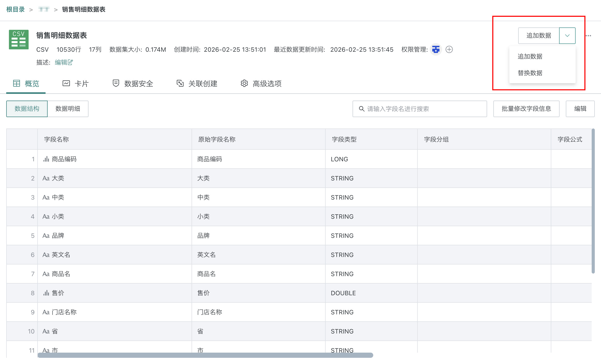Choose 追加数据 option in the dropdown list
The image size is (601, 364).
[x=530, y=56]
